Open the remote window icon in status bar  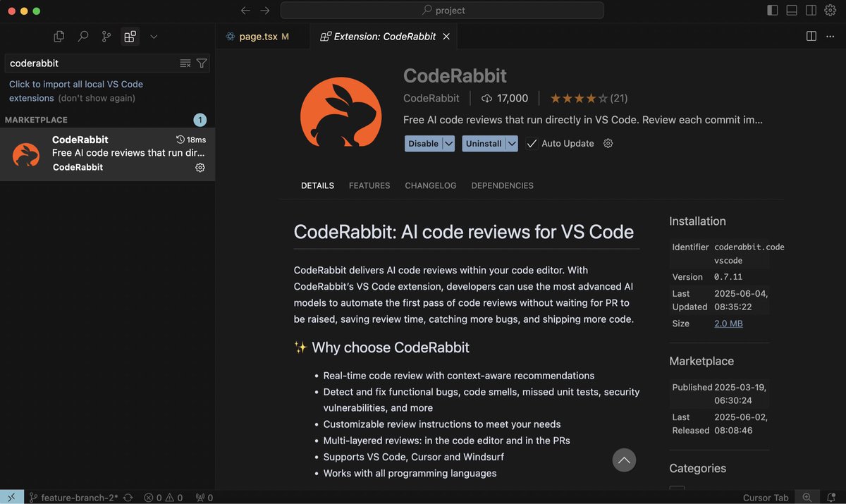coord(12,498)
